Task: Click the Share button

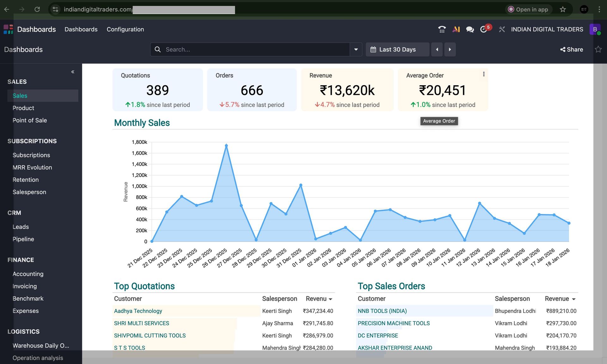Action: (x=572, y=50)
